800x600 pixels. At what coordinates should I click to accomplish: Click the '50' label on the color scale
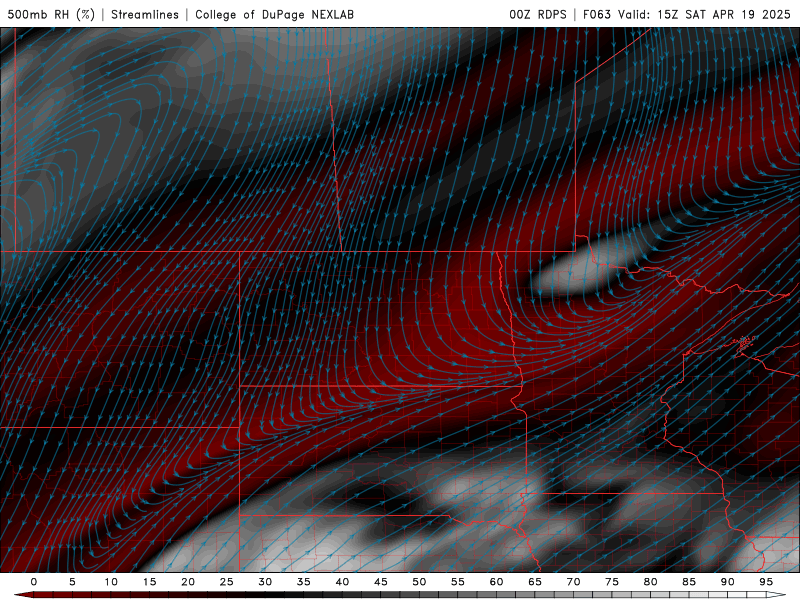point(419,582)
